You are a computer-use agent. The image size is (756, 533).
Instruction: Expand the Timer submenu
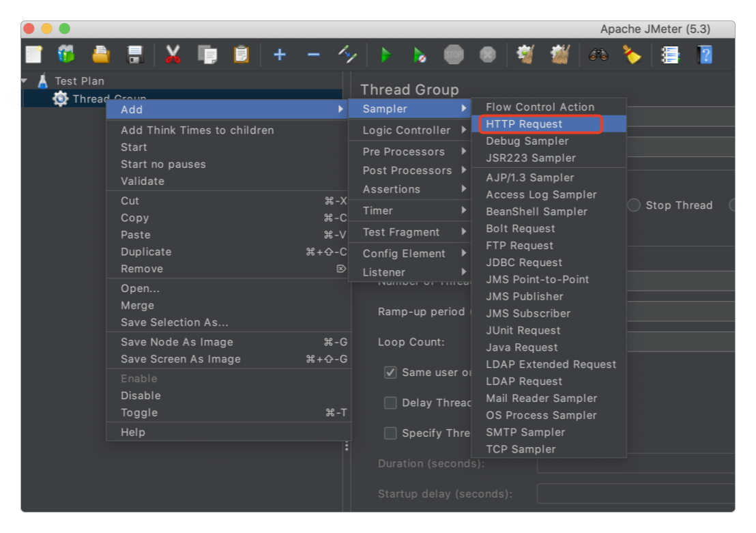click(410, 210)
